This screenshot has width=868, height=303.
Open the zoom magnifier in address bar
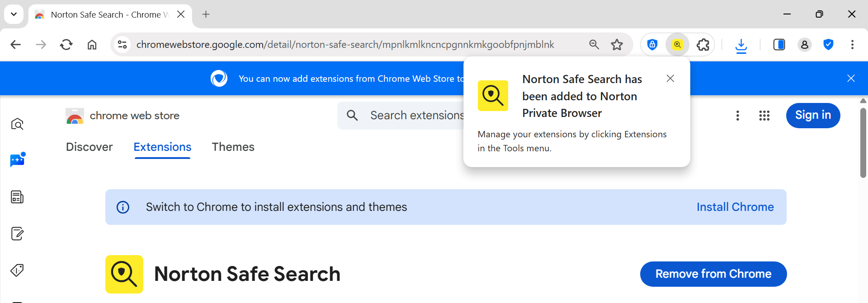(594, 45)
